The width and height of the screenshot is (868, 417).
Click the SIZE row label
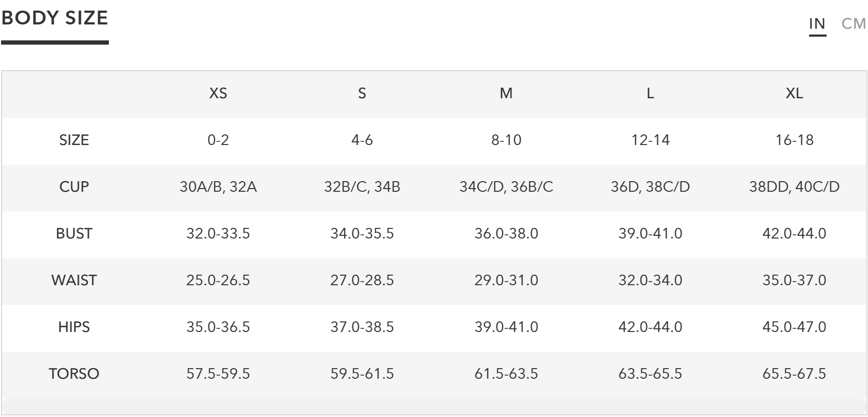[x=74, y=140]
